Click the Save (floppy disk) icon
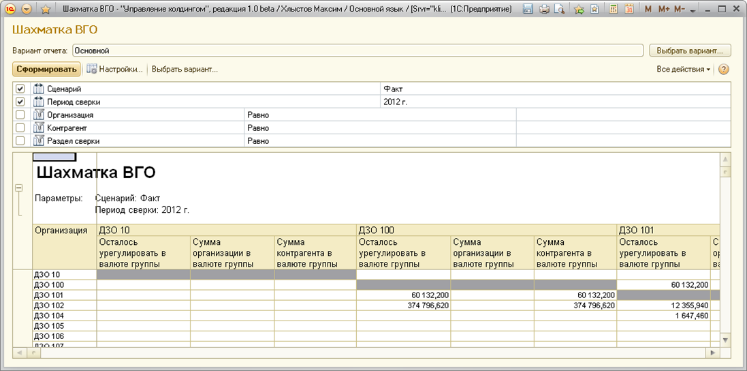Image resolution: width=747 pixels, height=371 pixels. [528, 9]
